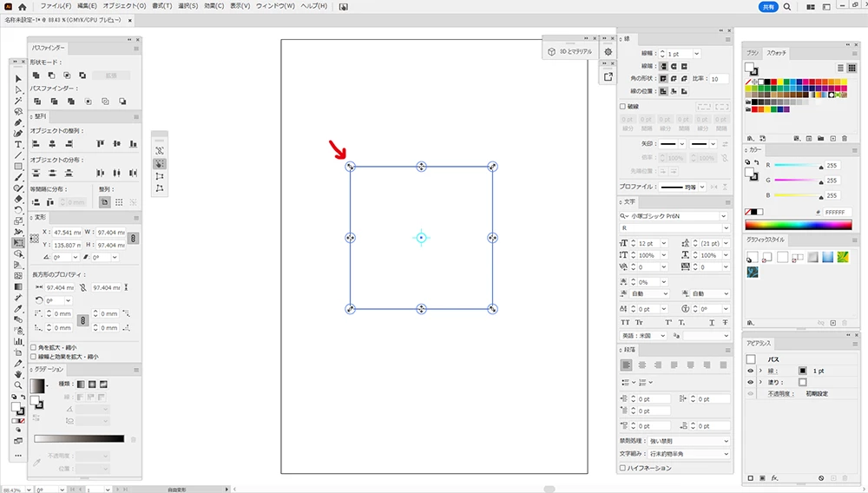This screenshot has width=868, height=493.
Task: Click the RGB color spectrum bar
Action: 799,225
